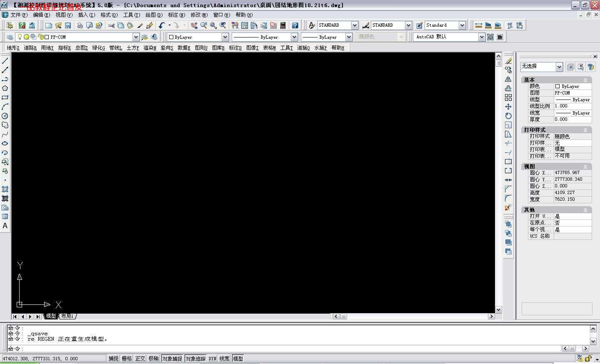This screenshot has height=364, width=600.
Task: Select the Circle draw tool
Action: pos(5,116)
